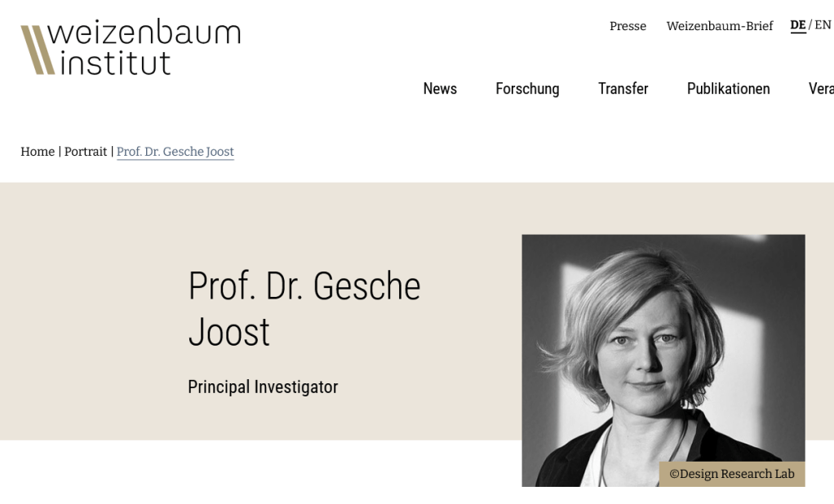Switch site language to EN

823,25
